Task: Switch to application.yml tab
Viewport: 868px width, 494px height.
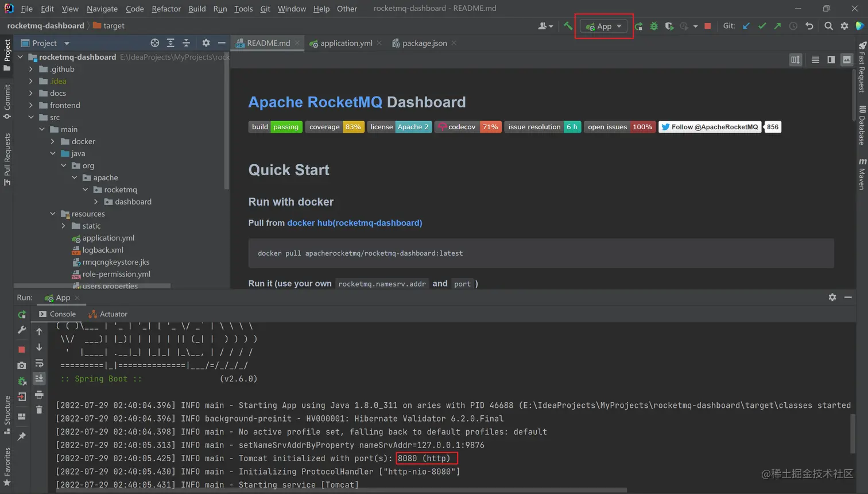Action: [x=346, y=43]
